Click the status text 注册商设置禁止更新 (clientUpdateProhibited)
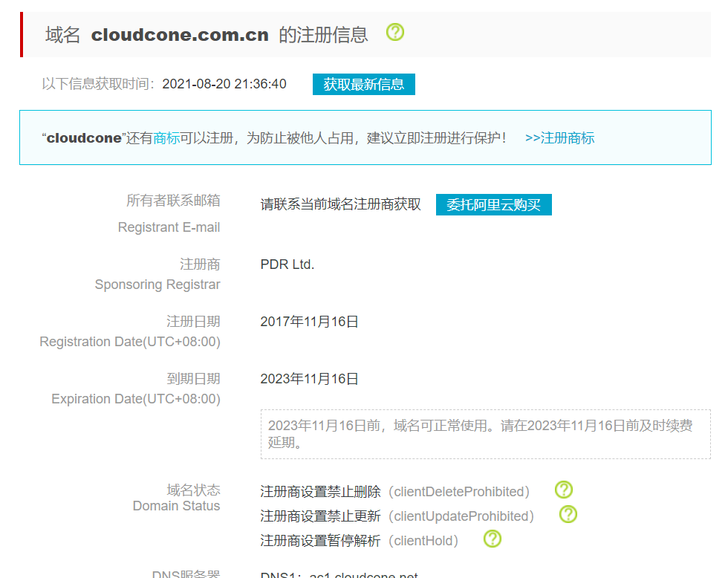The width and height of the screenshot is (728, 578). [x=397, y=516]
